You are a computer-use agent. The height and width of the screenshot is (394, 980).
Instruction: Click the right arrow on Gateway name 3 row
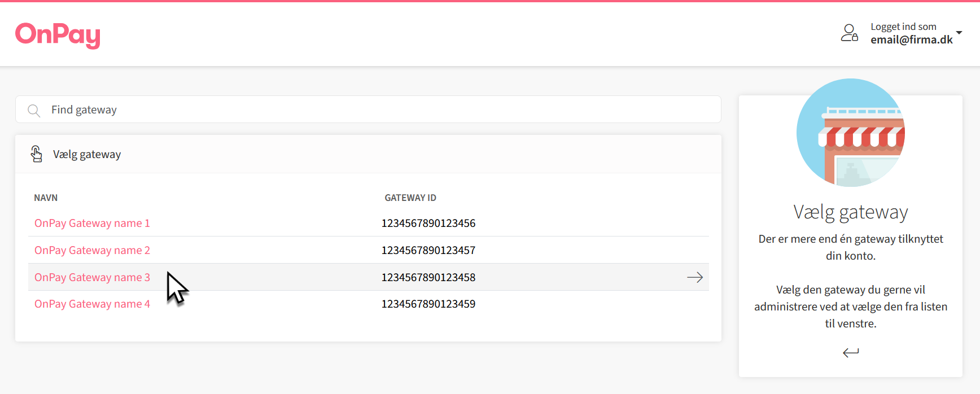(694, 277)
